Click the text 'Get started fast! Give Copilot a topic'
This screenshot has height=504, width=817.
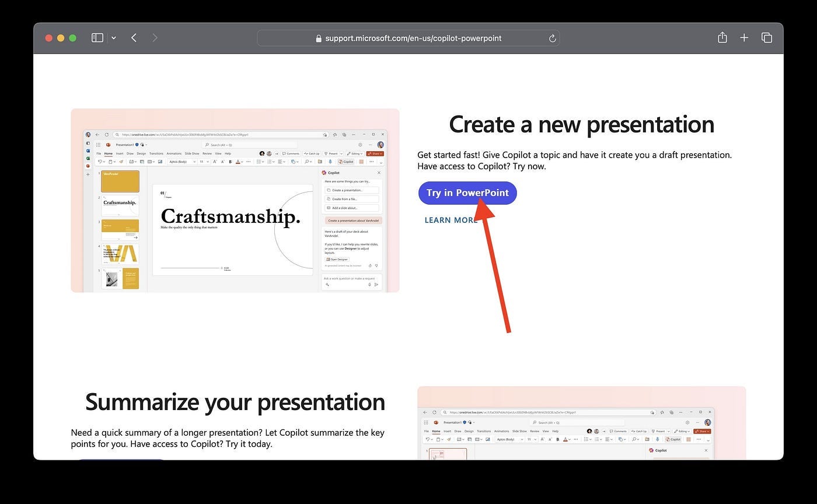pos(490,155)
